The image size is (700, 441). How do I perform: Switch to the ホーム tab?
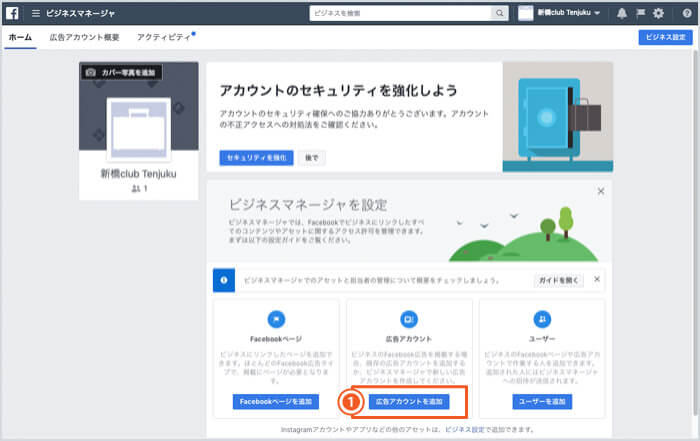(x=20, y=37)
